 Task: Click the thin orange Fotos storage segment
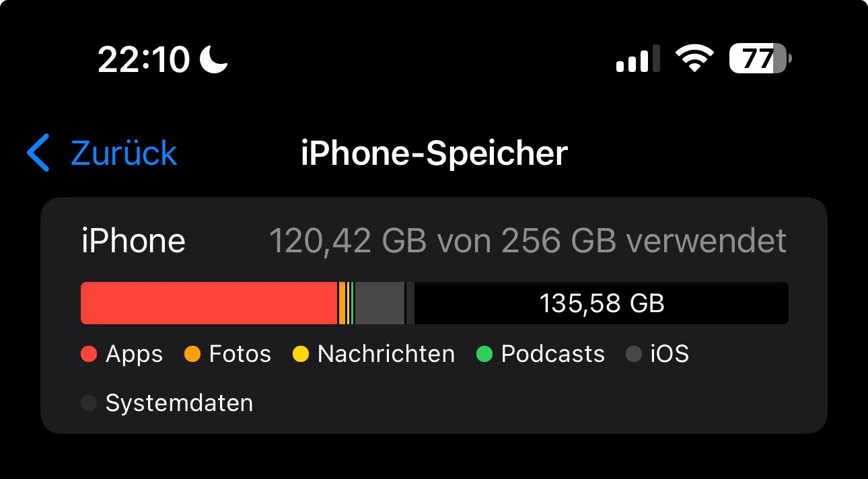(x=342, y=303)
